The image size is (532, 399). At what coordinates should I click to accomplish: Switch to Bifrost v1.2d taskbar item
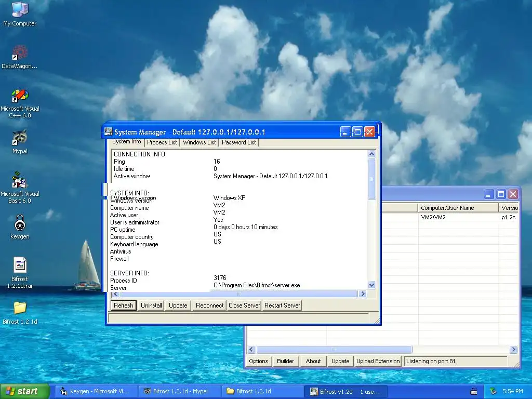point(345,392)
